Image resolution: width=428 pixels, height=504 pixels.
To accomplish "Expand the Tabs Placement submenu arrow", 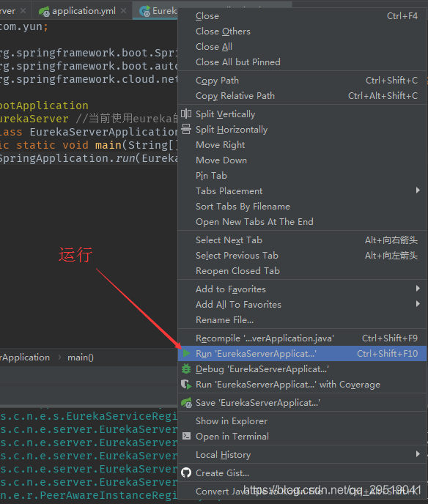I will (418, 190).
